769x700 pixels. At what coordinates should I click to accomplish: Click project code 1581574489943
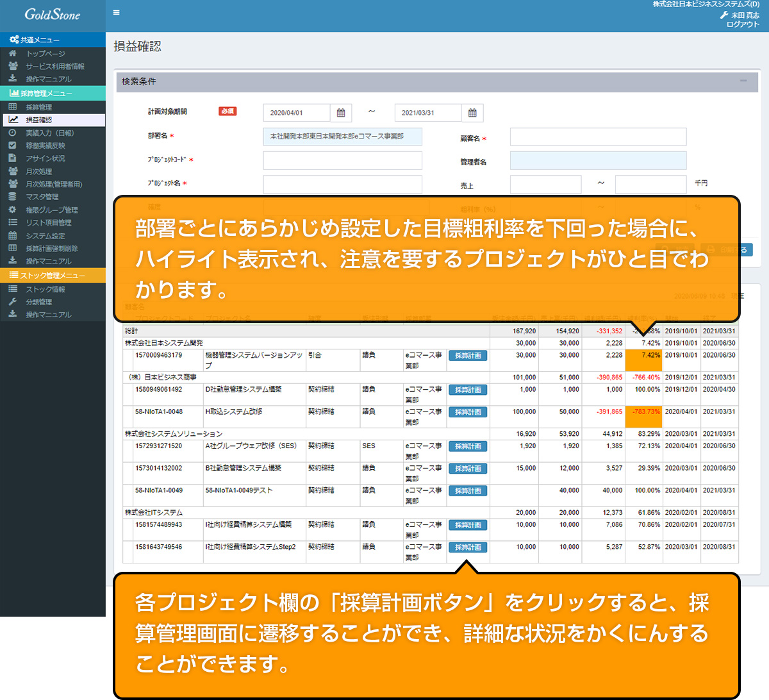tap(158, 524)
